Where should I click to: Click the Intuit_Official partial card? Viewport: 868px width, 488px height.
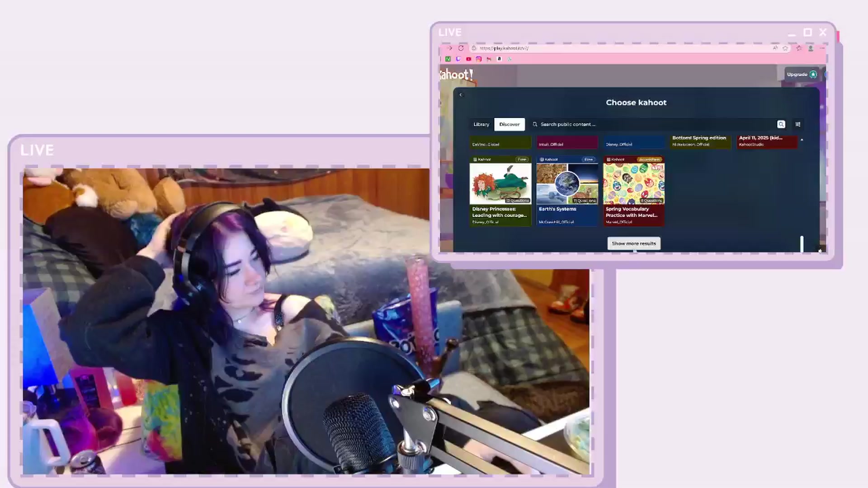point(567,142)
